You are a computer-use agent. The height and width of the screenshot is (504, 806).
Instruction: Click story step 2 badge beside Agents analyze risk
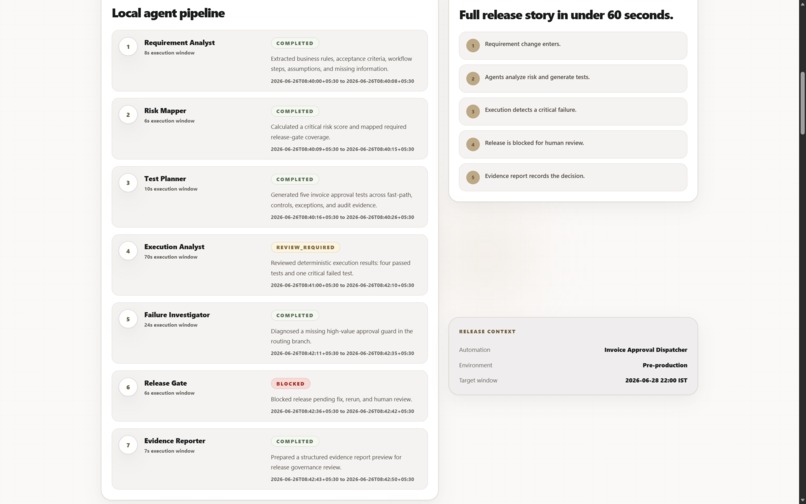pos(473,78)
